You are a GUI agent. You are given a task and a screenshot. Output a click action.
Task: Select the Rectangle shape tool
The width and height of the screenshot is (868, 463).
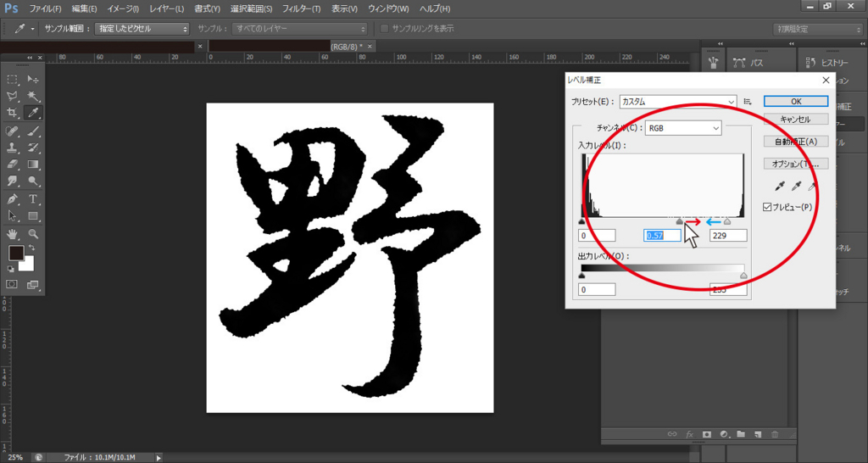click(33, 215)
